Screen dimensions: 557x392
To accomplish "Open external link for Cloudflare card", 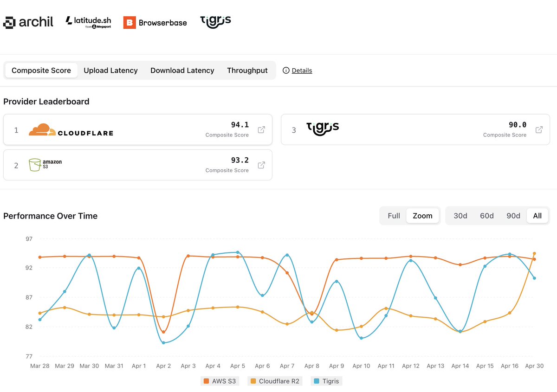I will click(261, 130).
